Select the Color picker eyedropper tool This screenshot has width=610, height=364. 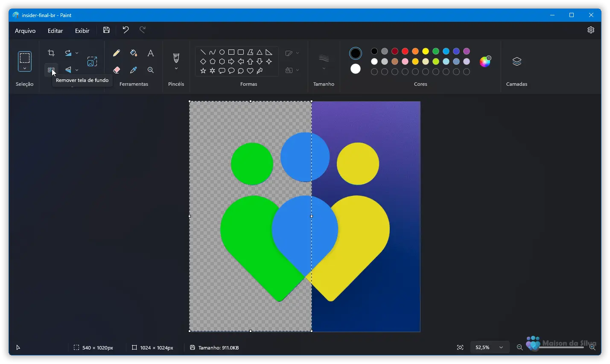pos(134,70)
